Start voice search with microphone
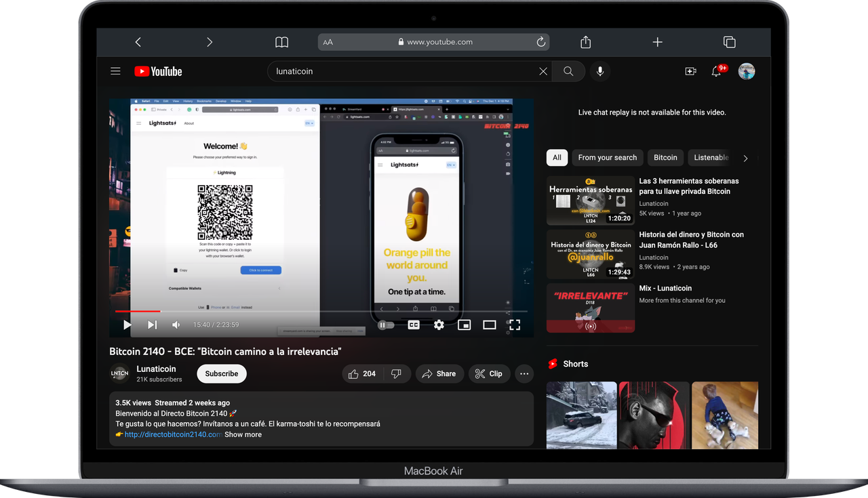Viewport: 868px width, 498px height. pos(600,71)
